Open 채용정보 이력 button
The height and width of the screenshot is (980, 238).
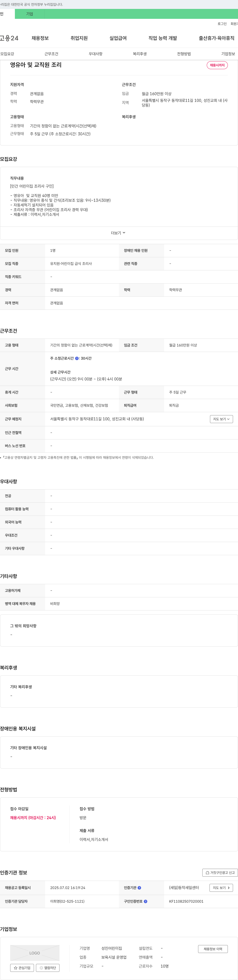click(x=213, y=949)
